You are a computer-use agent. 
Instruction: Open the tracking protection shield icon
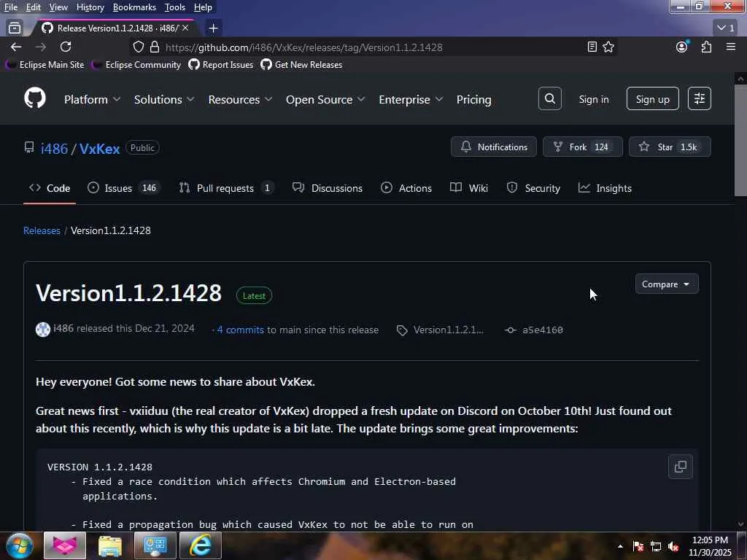[x=138, y=47]
